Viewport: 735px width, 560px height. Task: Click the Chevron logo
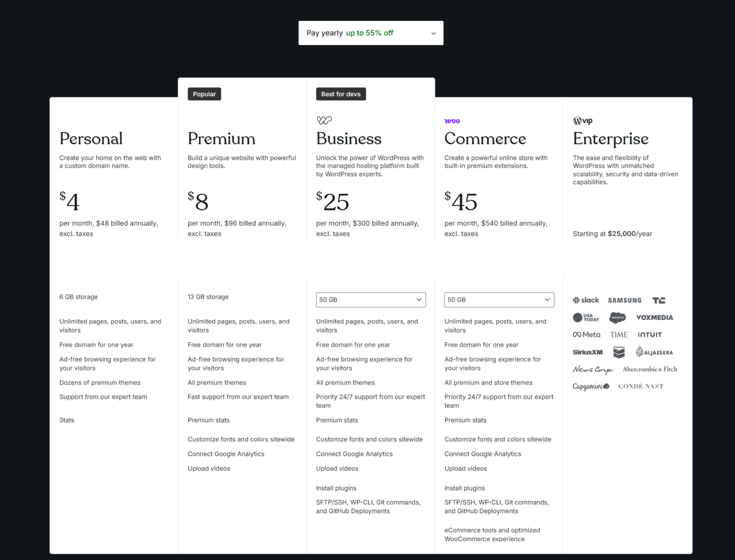pos(619,352)
